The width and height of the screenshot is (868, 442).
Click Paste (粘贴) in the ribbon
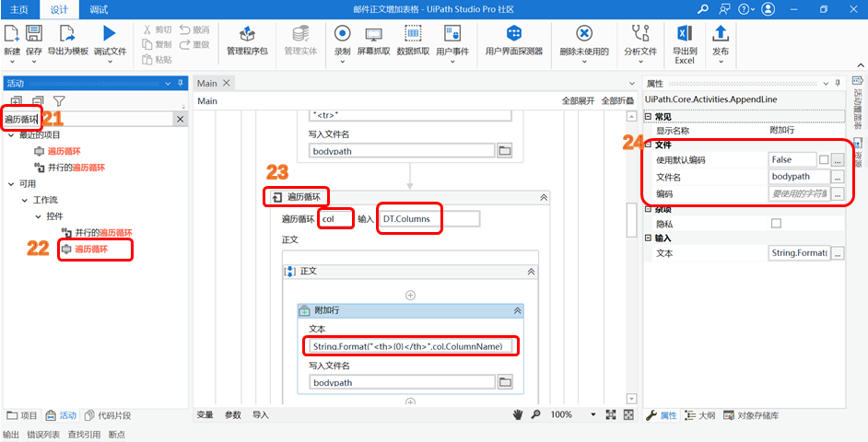(158, 59)
